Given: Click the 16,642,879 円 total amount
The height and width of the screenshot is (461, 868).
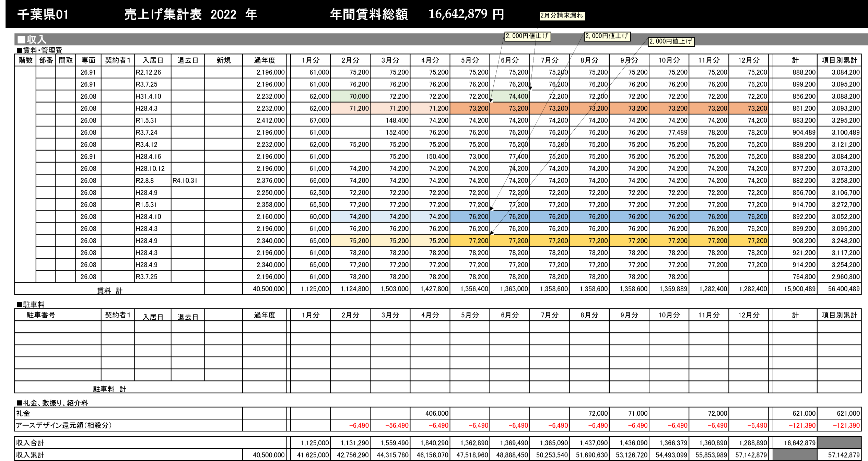Looking at the screenshot, I should click(x=466, y=14).
